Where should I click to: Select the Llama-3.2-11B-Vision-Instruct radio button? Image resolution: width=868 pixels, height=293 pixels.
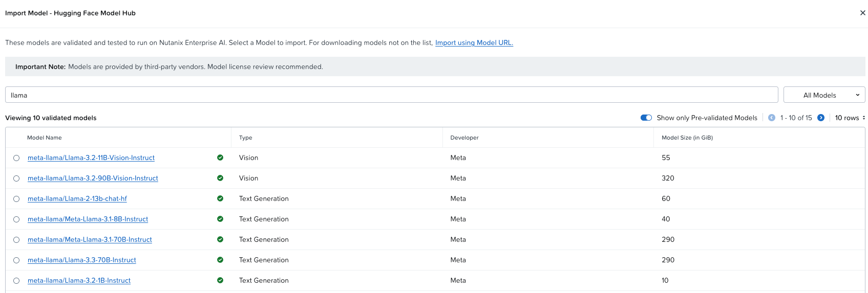point(16,158)
